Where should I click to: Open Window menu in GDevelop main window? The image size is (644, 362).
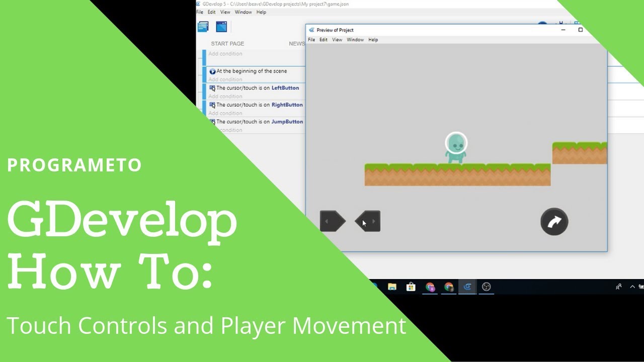(x=244, y=12)
